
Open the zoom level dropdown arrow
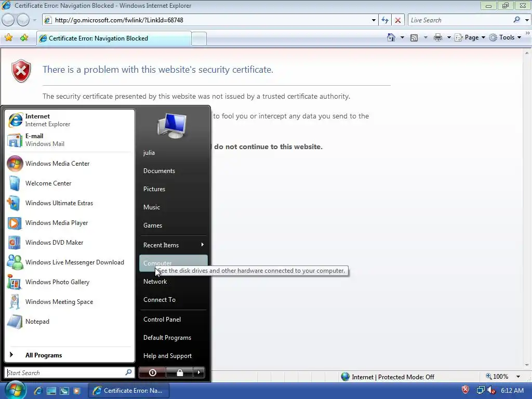coord(518,377)
